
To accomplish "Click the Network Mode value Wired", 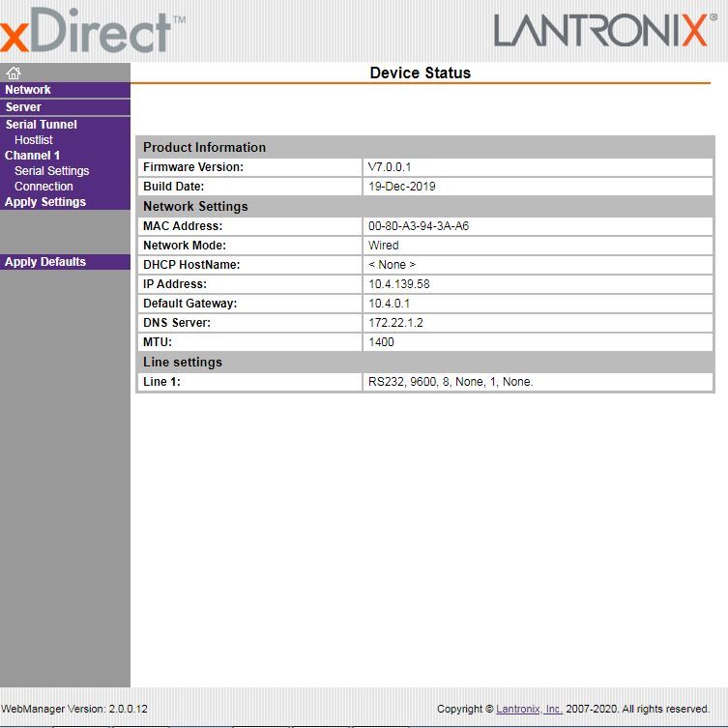I will 384,246.
